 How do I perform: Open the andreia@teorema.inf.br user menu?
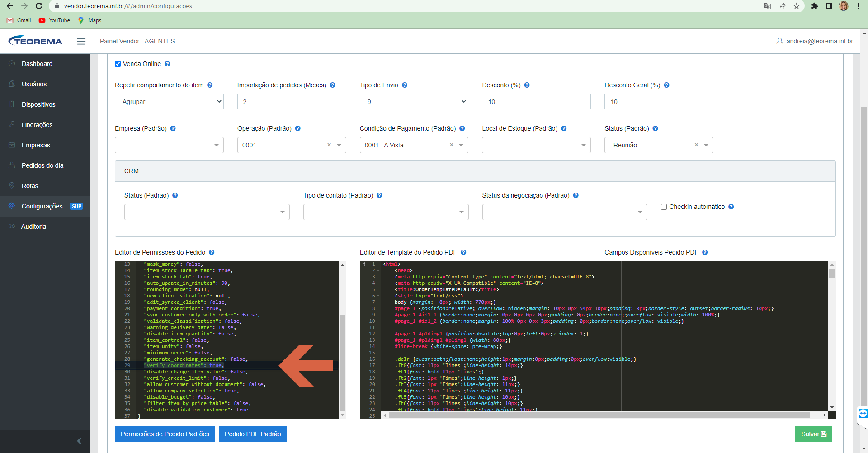click(815, 41)
